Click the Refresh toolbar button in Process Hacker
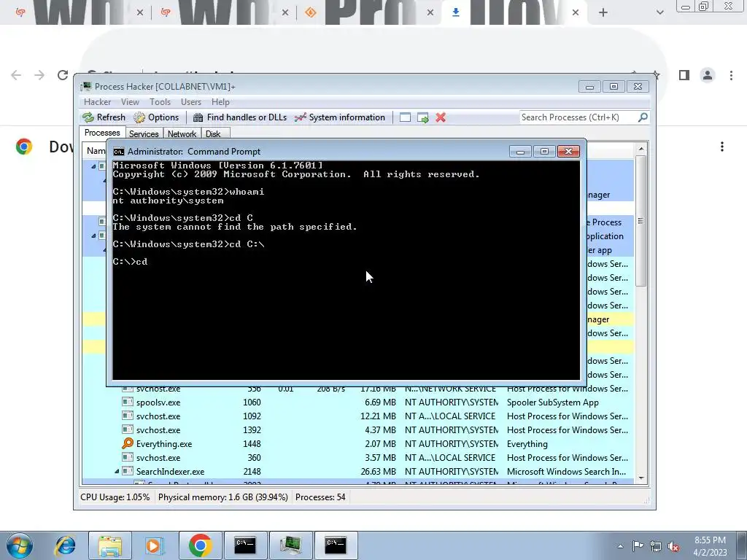The width and height of the screenshot is (747, 560). (x=104, y=117)
